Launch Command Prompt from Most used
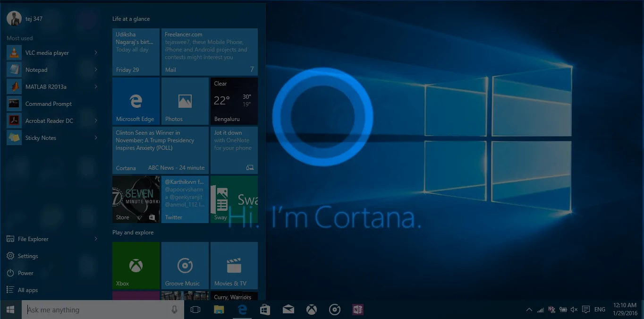644x319 pixels. point(52,104)
